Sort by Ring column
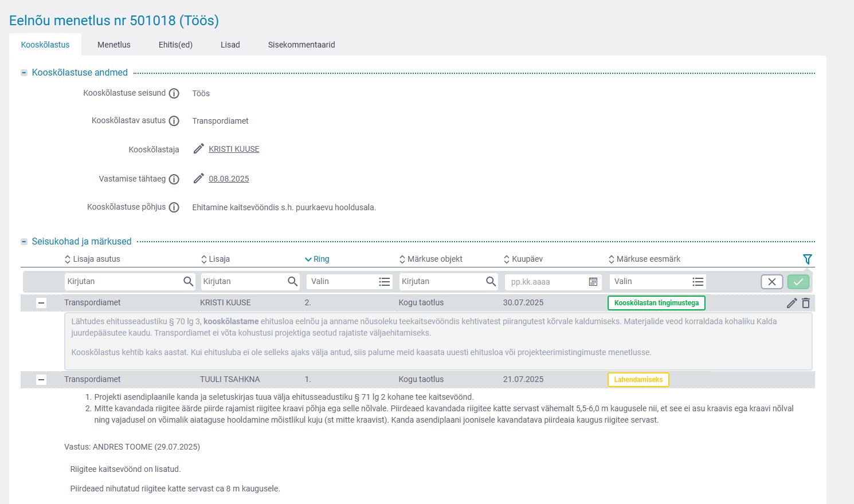Image resolution: width=854 pixels, height=504 pixels. pos(317,259)
